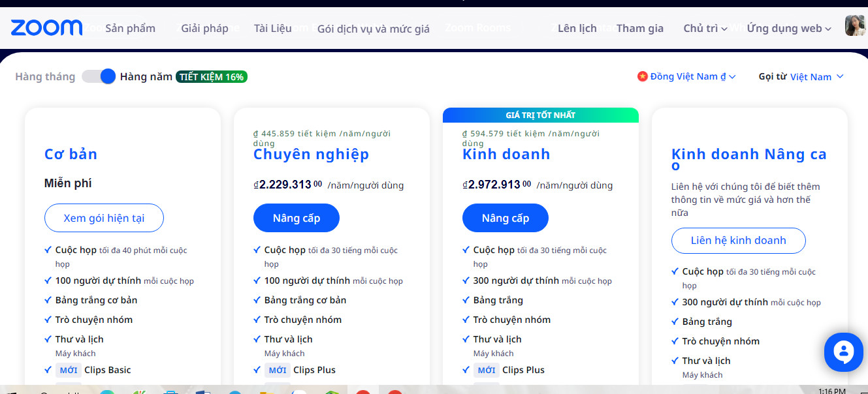Click the Clips Basic feature
This screenshot has height=394, width=868.
(x=108, y=370)
